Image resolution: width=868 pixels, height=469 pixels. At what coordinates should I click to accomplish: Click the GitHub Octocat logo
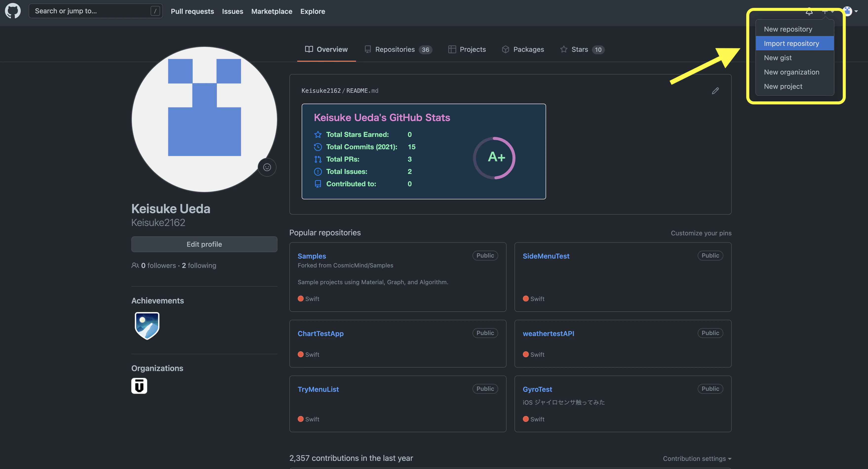pos(13,11)
